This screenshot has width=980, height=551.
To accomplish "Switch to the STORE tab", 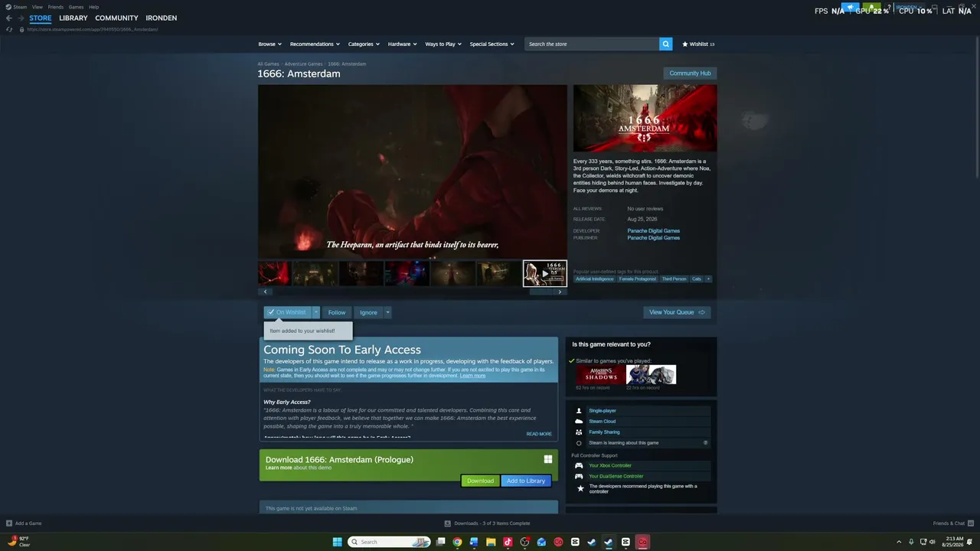I will point(41,18).
